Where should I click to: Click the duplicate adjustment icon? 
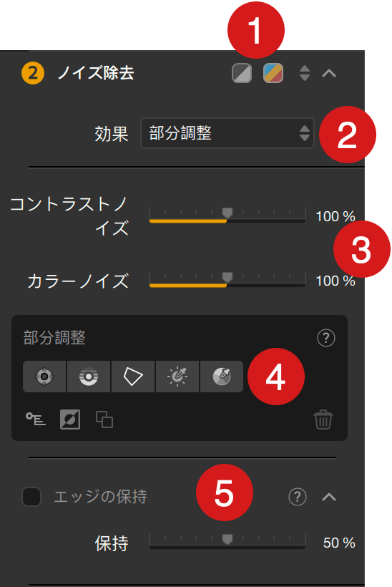pyautogui.click(x=104, y=419)
